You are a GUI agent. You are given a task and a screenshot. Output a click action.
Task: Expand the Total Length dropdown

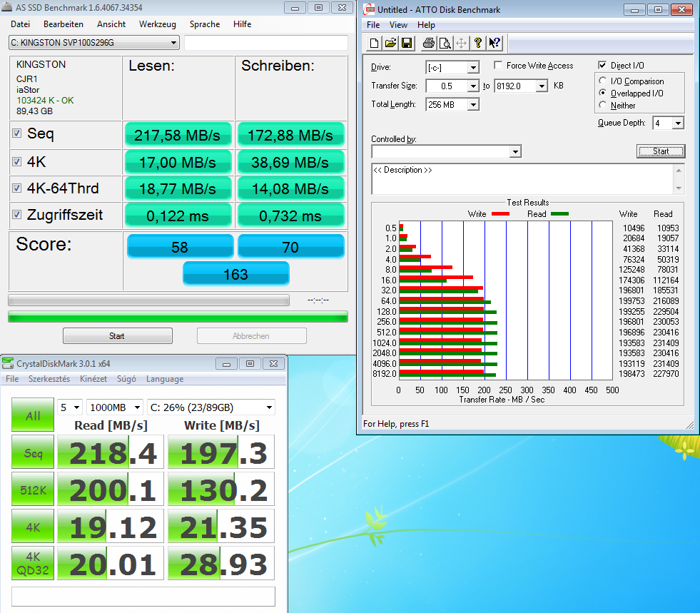tap(472, 105)
